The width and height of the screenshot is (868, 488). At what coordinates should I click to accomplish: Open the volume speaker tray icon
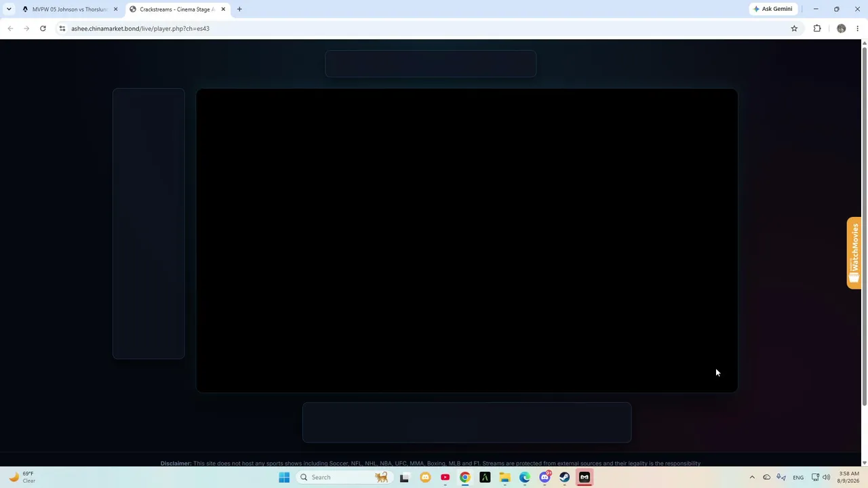point(826,477)
